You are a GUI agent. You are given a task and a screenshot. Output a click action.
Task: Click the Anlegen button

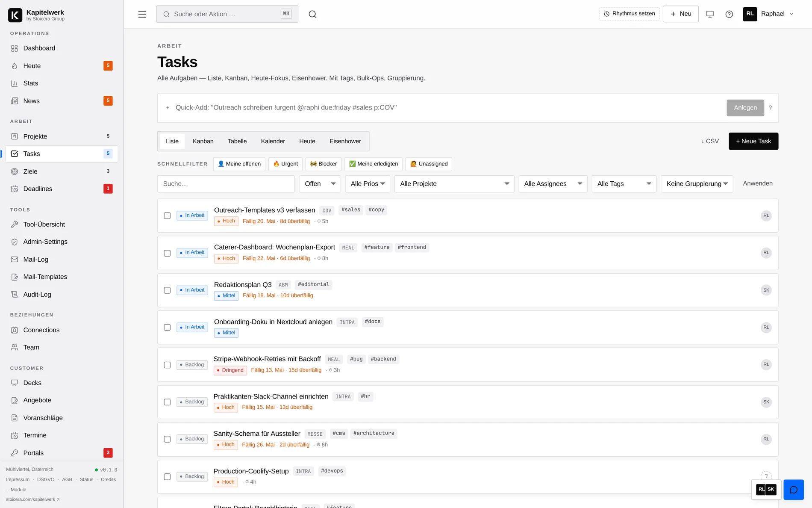(x=745, y=108)
